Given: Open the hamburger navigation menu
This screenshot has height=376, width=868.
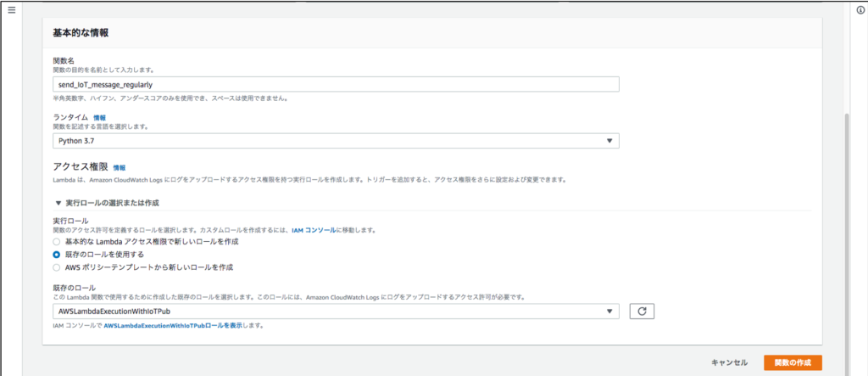Looking at the screenshot, I should pos(11,9).
